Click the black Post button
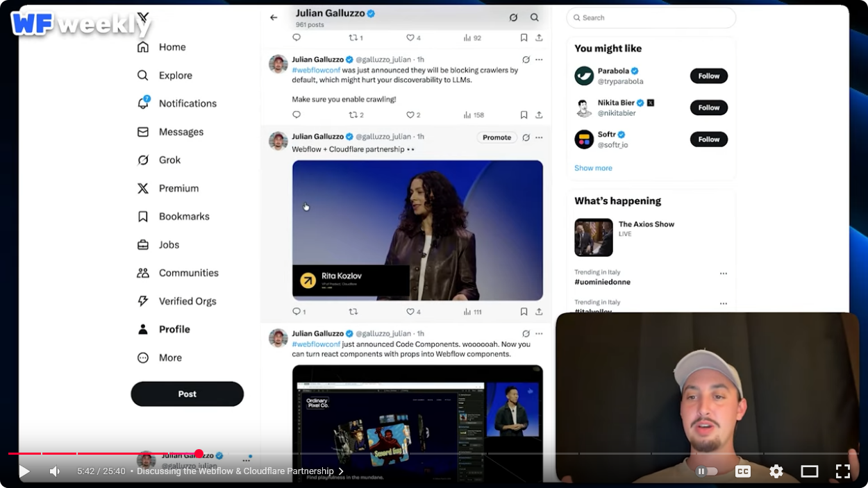 click(x=187, y=394)
